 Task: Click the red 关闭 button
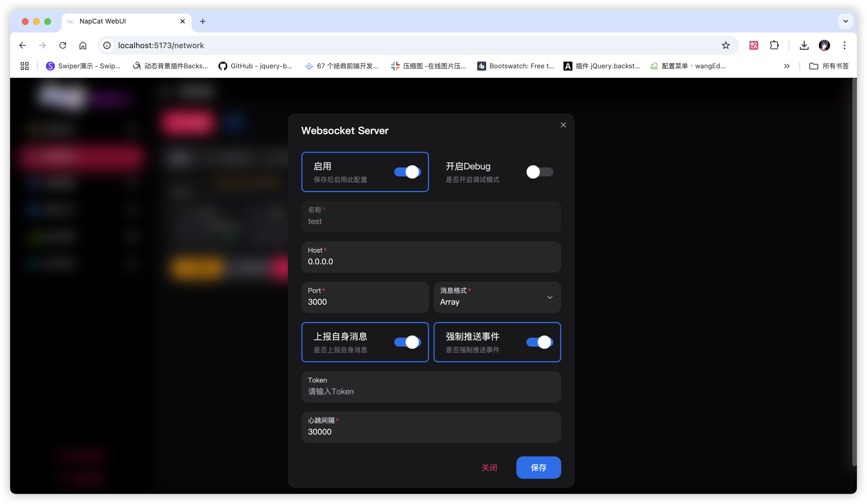pyautogui.click(x=489, y=468)
